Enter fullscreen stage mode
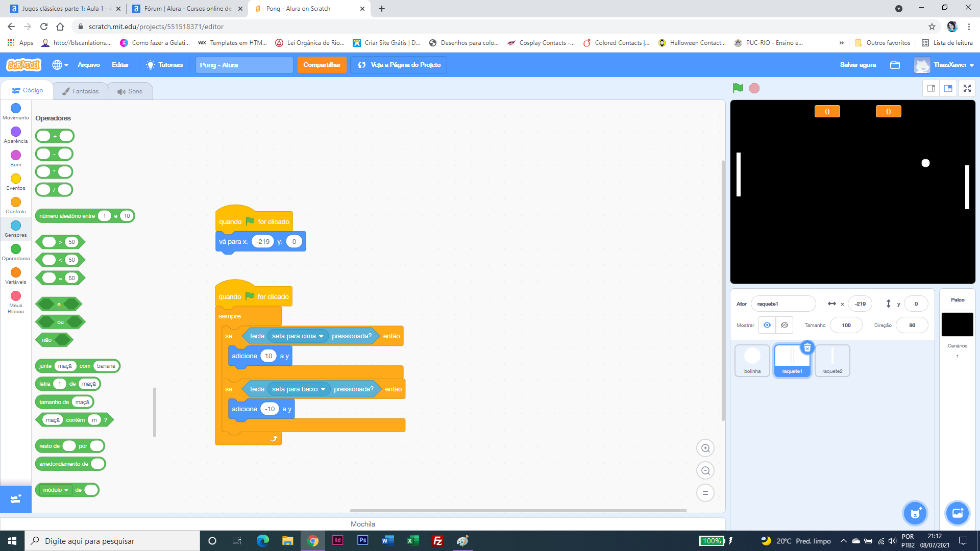 pyautogui.click(x=967, y=88)
